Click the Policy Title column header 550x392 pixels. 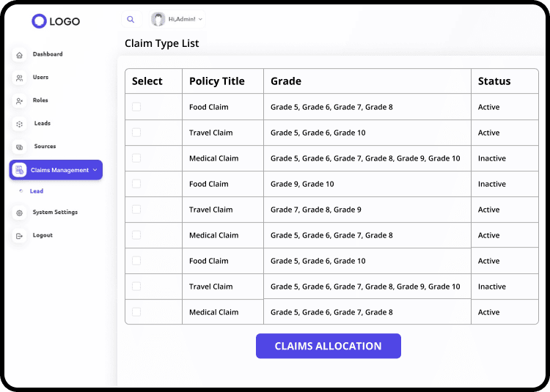click(x=216, y=81)
